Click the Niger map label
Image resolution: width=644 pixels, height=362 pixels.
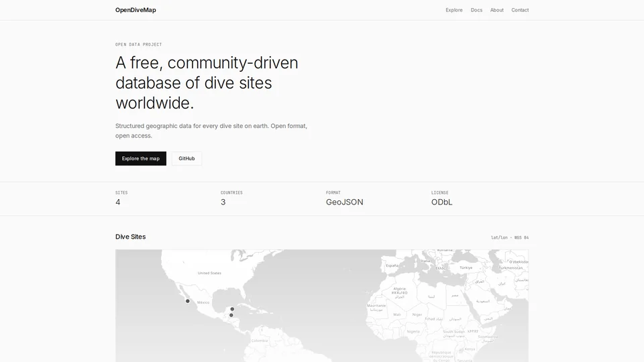pos(417,314)
